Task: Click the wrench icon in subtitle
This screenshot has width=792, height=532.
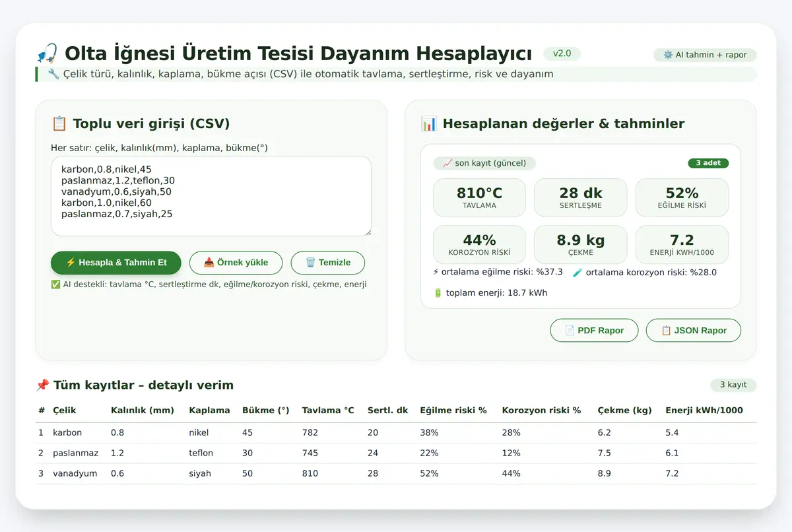Action: pos(53,74)
